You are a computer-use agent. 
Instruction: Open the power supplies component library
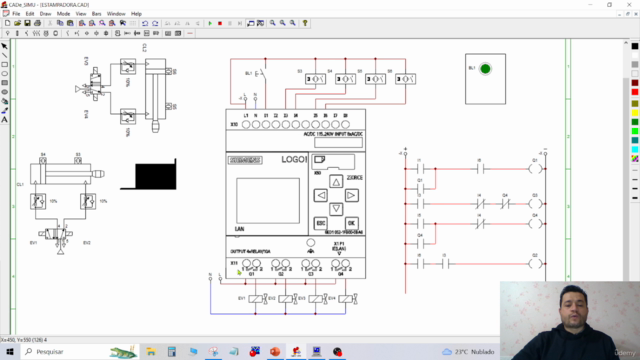pos(7,33)
